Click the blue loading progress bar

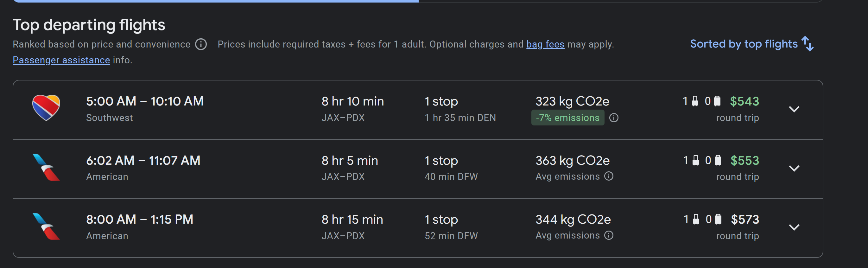click(216, 1)
